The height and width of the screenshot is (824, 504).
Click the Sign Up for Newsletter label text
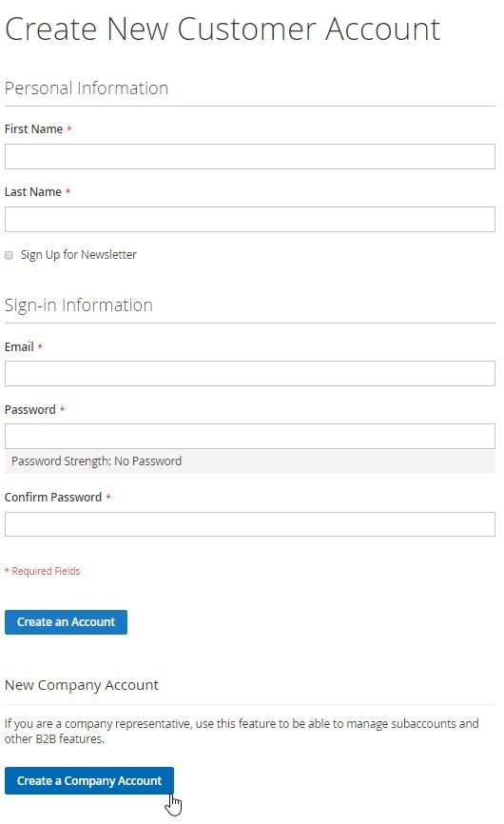79,255
